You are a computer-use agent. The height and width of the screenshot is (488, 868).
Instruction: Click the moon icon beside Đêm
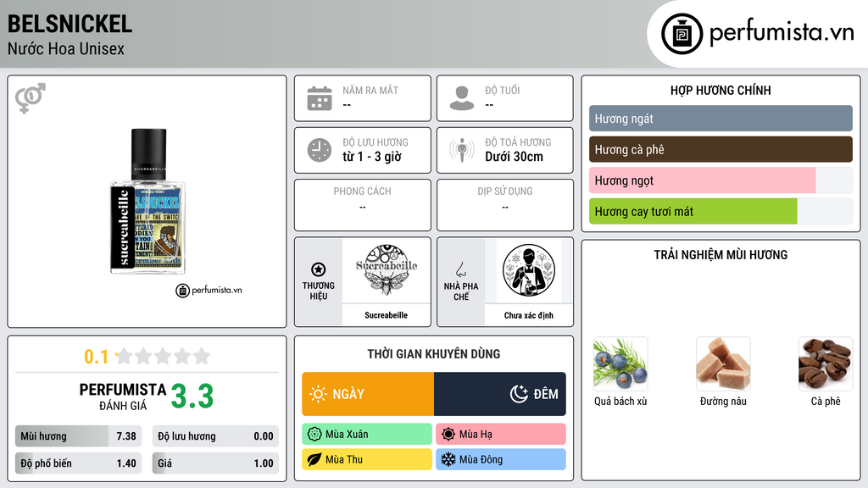[x=519, y=394]
